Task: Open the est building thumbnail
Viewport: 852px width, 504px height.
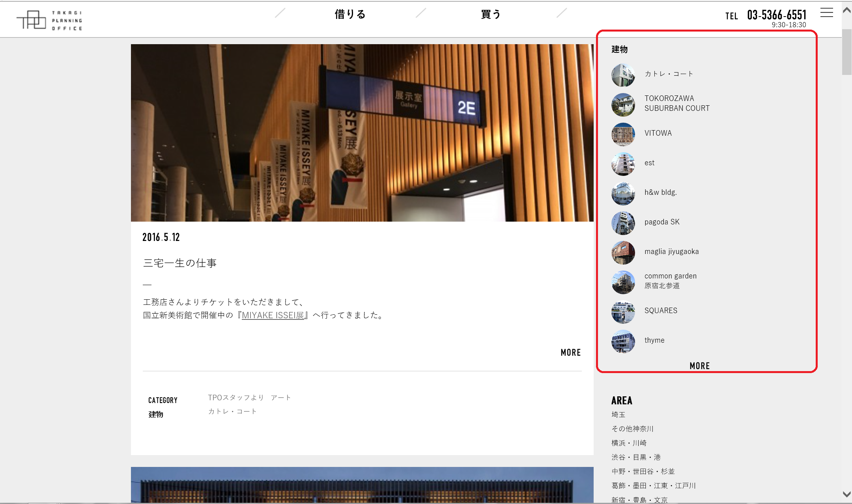Action: (623, 164)
